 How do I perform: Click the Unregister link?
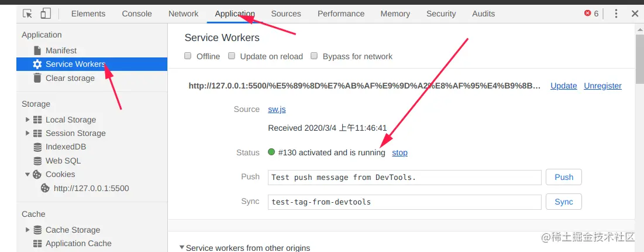pyautogui.click(x=602, y=86)
